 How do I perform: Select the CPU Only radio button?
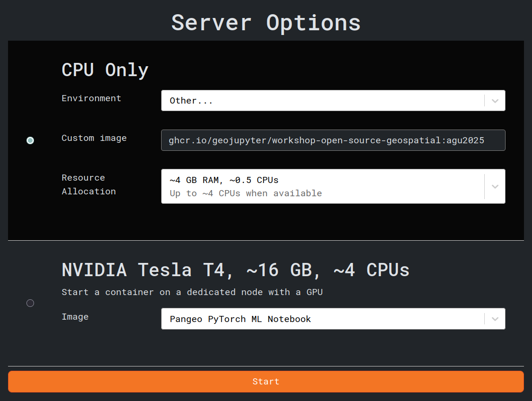tap(30, 140)
